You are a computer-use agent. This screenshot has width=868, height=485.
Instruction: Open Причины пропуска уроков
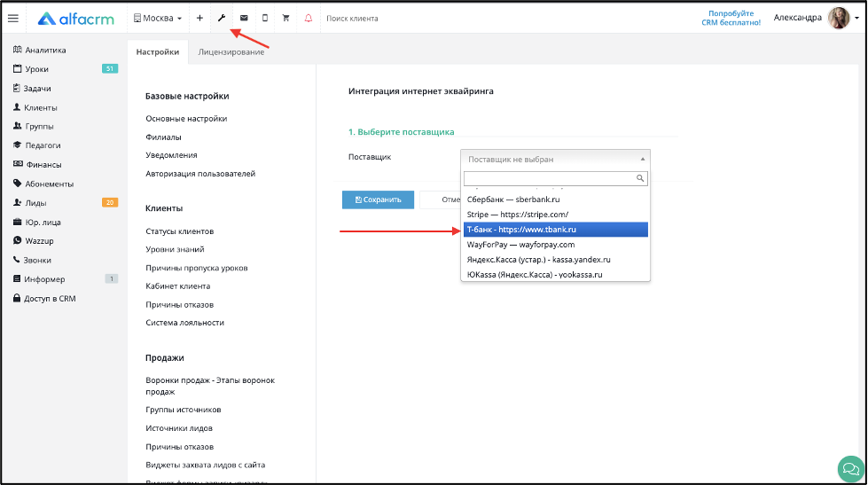point(197,268)
